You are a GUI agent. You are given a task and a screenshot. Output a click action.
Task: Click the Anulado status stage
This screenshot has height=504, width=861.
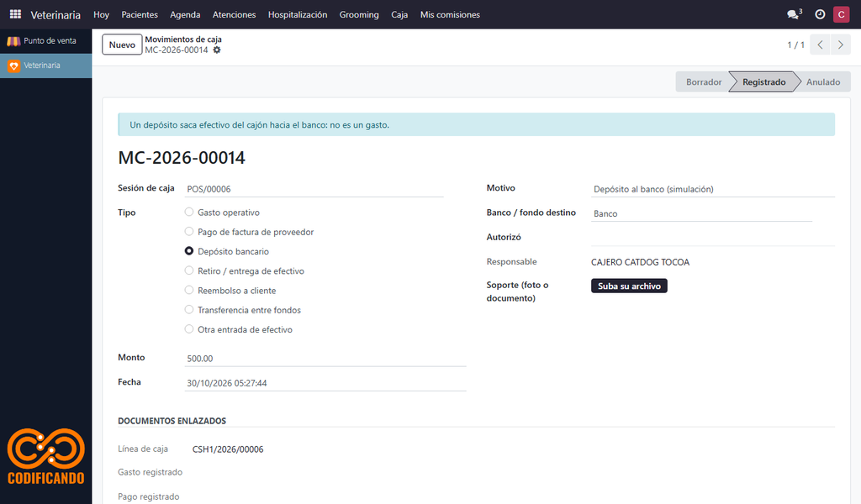823,81
